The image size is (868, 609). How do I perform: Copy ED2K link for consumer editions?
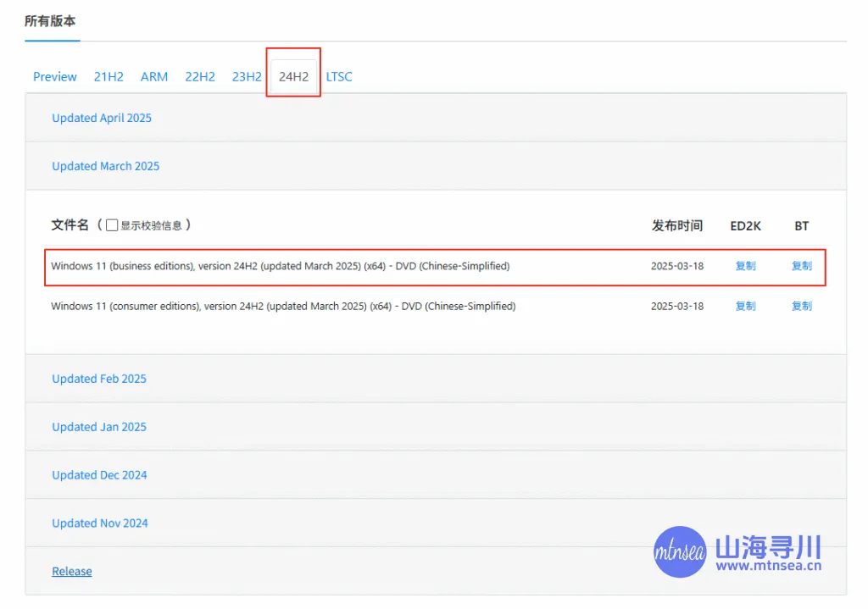click(x=745, y=307)
